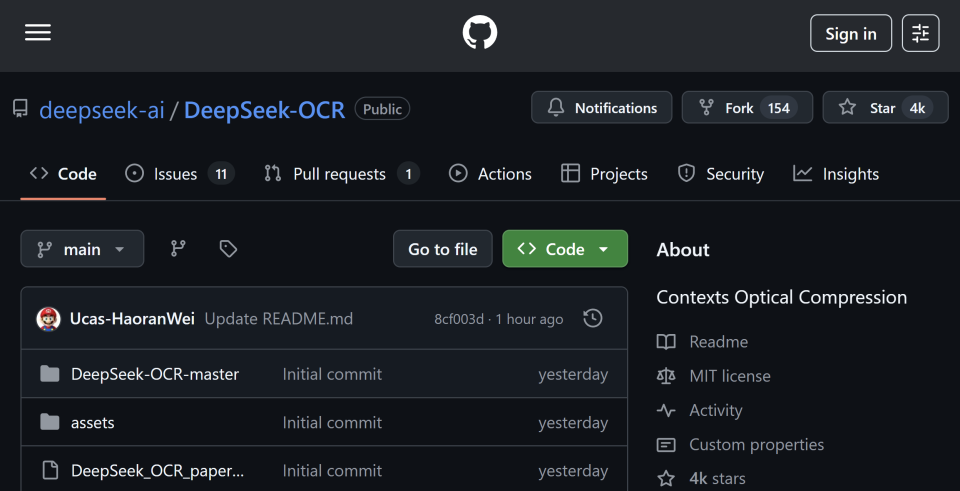View tags icon
This screenshot has width=960, height=491.
coord(228,249)
